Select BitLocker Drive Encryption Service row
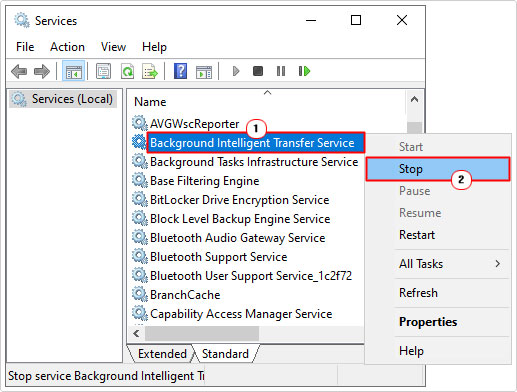This screenshot has width=517, height=392. point(239,200)
